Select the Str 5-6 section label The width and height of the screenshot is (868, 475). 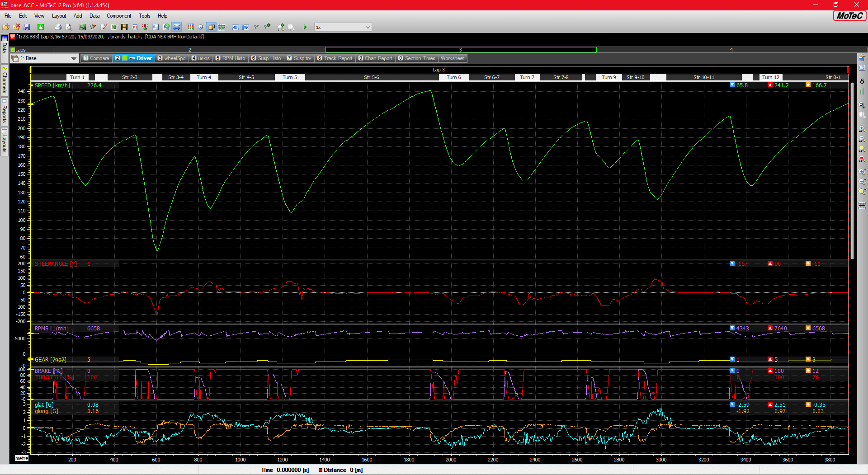(371, 77)
